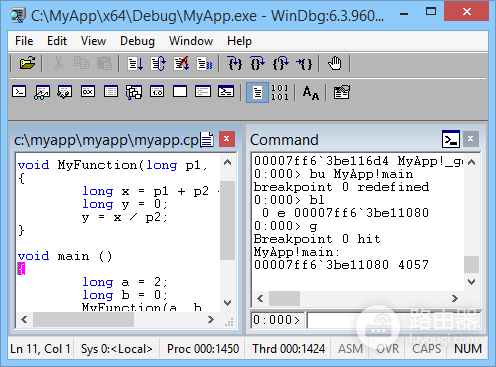Click source window scroll left arrow
Image resolution: width=496 pixels, height=367 pixels.
coord(24,320)
